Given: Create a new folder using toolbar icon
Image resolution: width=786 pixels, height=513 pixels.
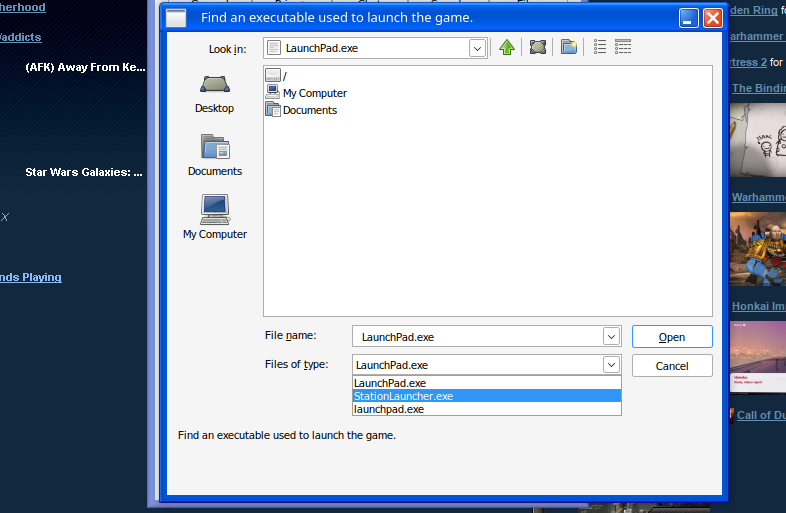Looking at the screenshot, I should pyautogui.click(x=569, y=48).
